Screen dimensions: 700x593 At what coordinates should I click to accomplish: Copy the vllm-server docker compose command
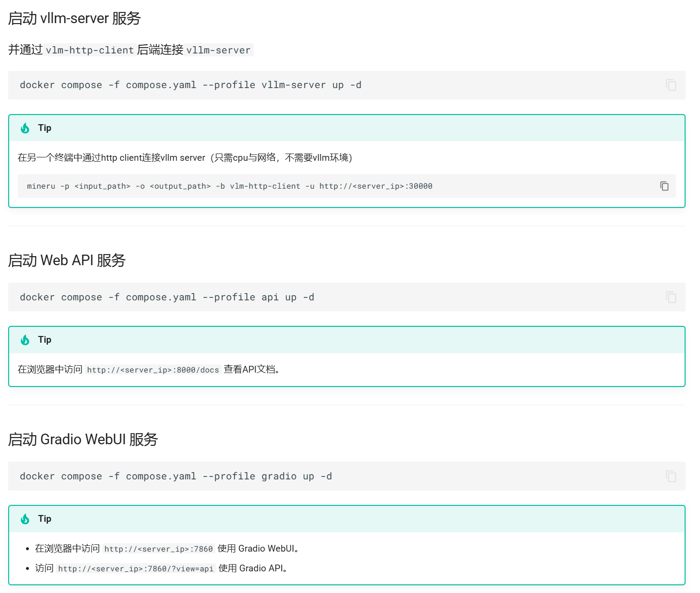pyautogui.click(x=671, y=85)
